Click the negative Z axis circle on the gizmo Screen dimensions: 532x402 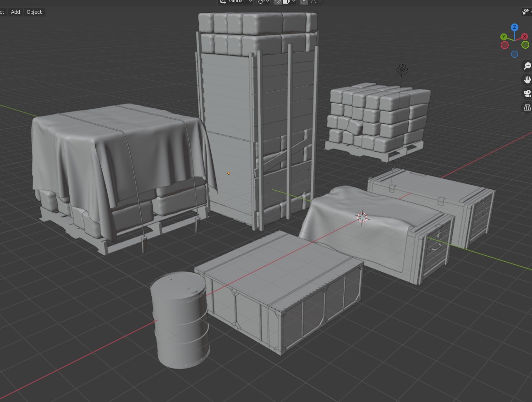pyautogui.click(x=515, y=55)
